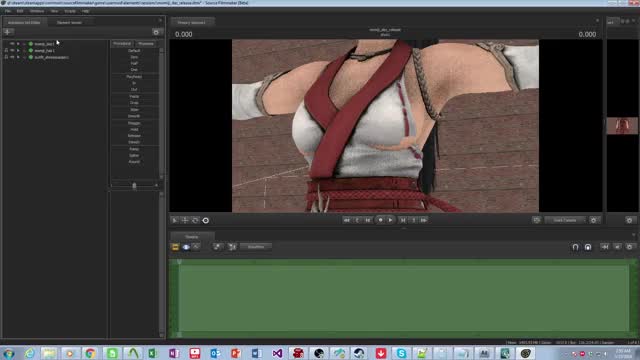Open the Scripts menu
The image size is (640, 360).
point(70,11)
